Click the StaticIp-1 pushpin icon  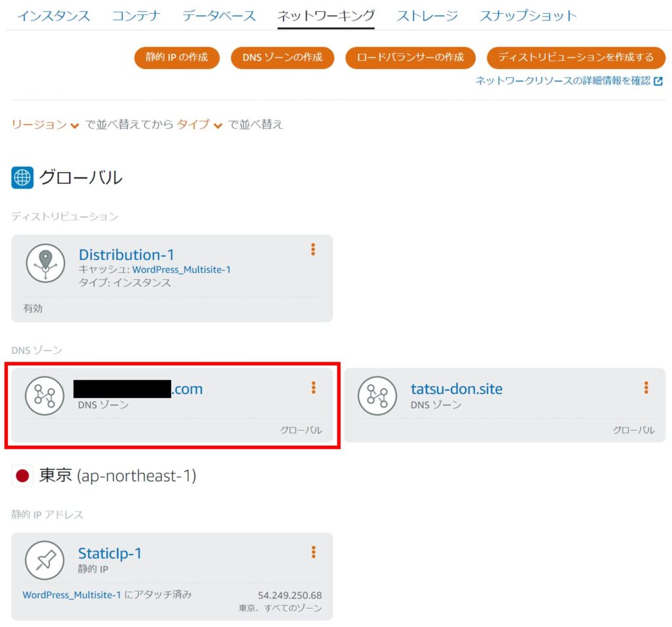pyautogui.click(x=45, y=560)
